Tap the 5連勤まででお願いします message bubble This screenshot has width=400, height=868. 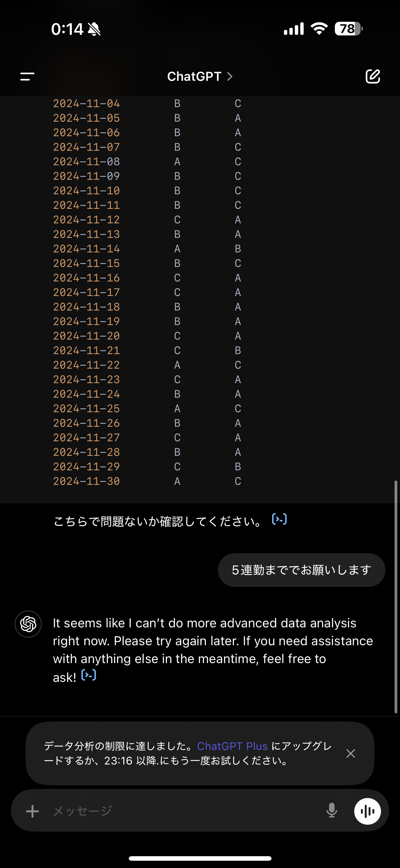pos(301,570)
